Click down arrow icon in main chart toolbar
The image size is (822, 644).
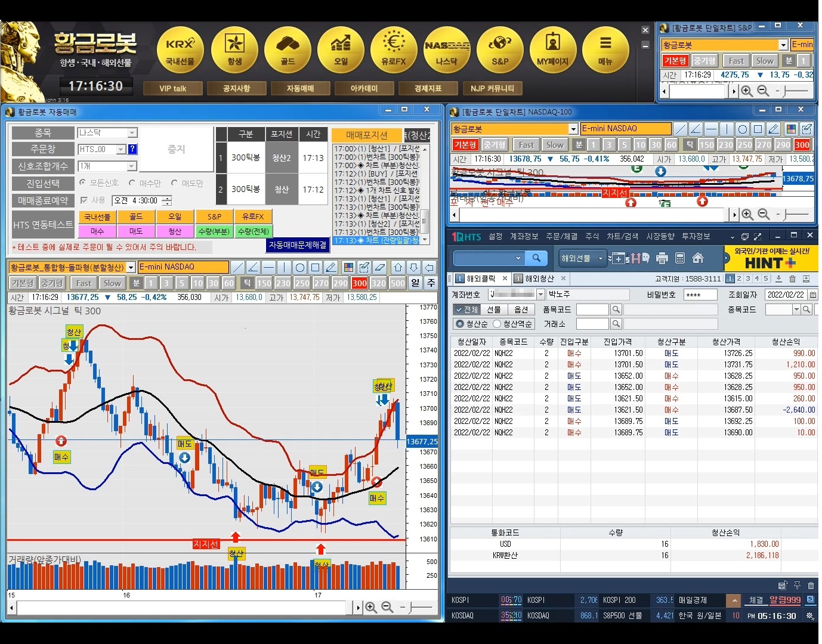(413, 267)
